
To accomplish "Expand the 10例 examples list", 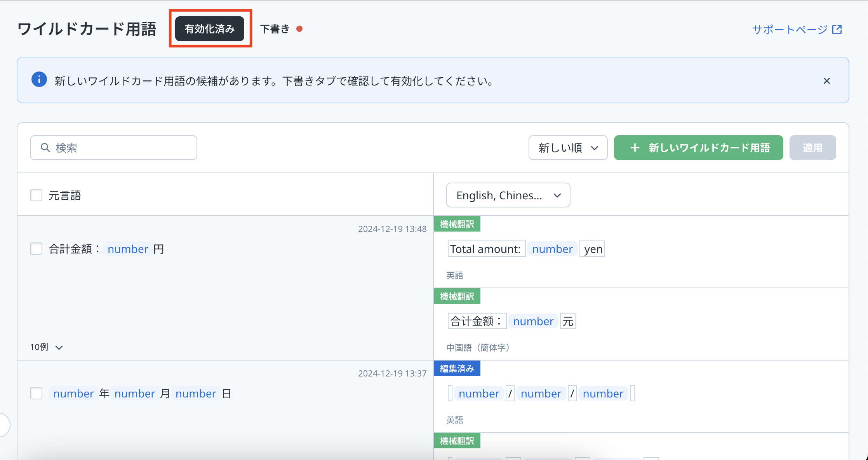I will pyautogui.click(x=46, y=347).
